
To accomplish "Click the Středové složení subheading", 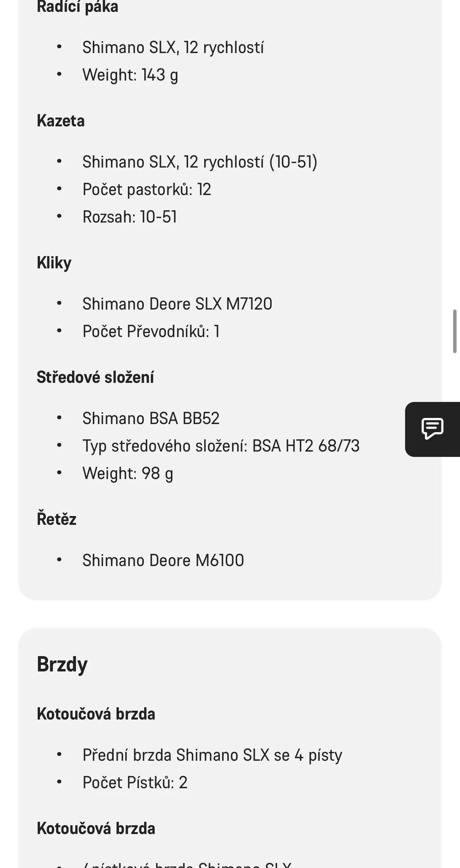I will (x=95, y=378).
